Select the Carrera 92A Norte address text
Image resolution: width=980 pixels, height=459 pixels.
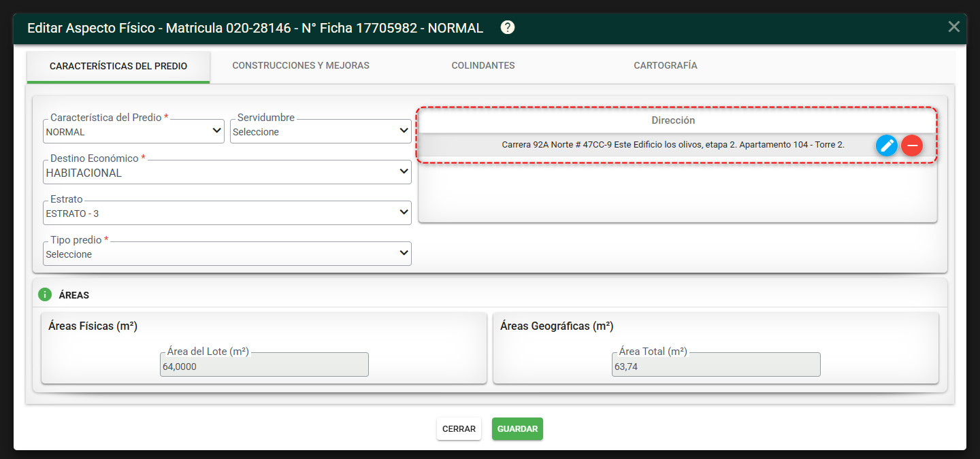tap(673, 145)
